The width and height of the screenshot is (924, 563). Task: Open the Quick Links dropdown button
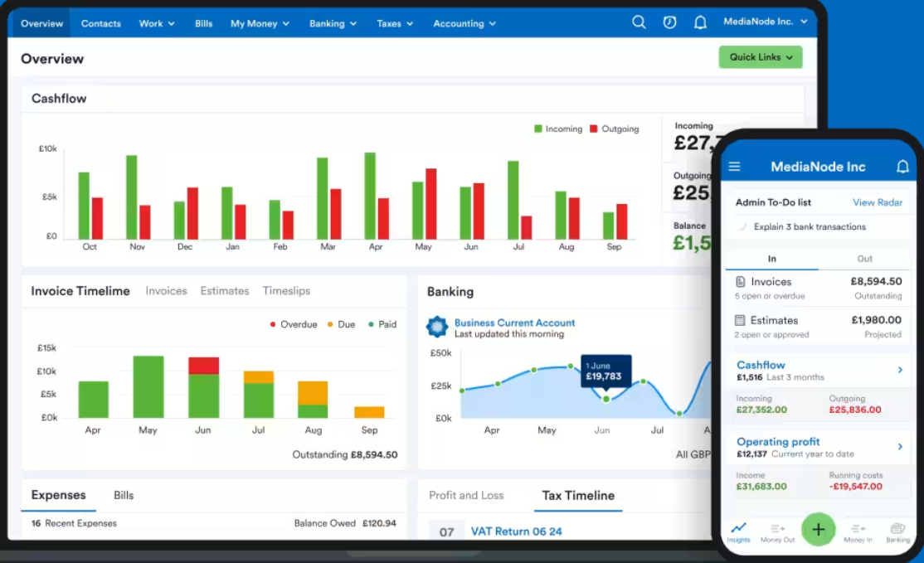point(760,57)
